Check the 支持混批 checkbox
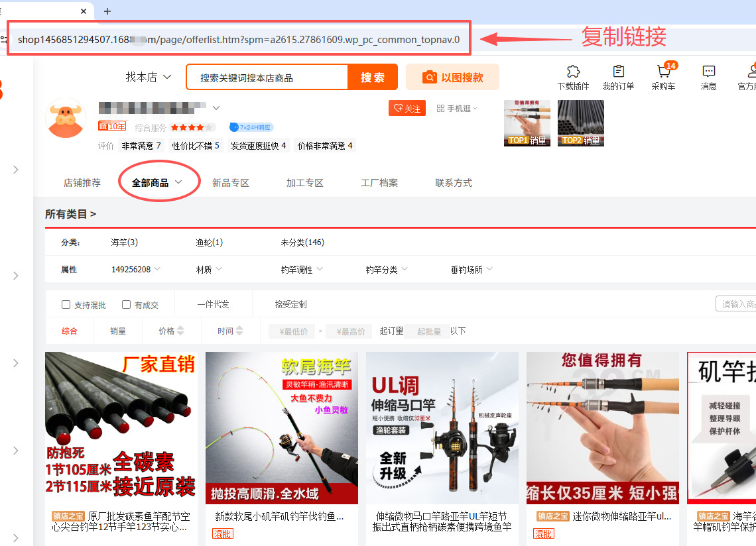 tap(66, 305)
